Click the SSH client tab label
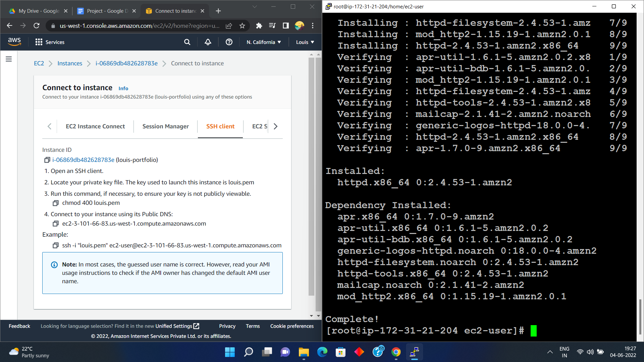This screenshot has height=362, width=644. tap(220, 126)
